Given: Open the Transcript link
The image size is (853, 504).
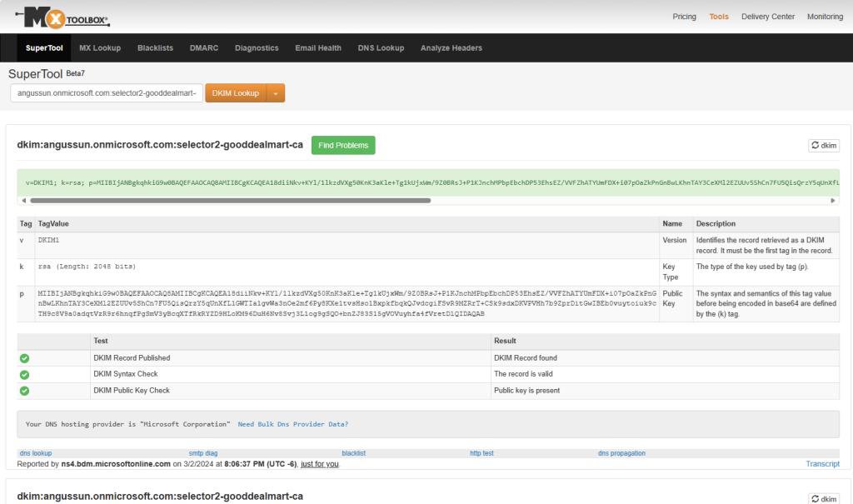Looking at the screenshot, I should [822, 464].
